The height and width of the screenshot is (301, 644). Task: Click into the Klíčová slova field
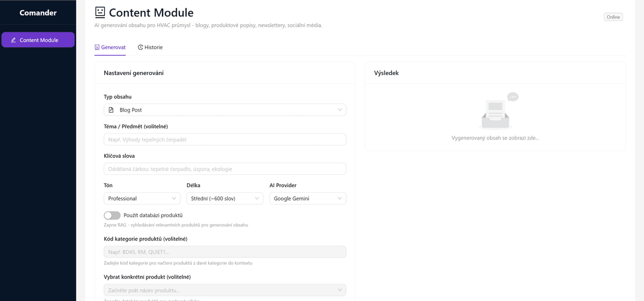225,169
